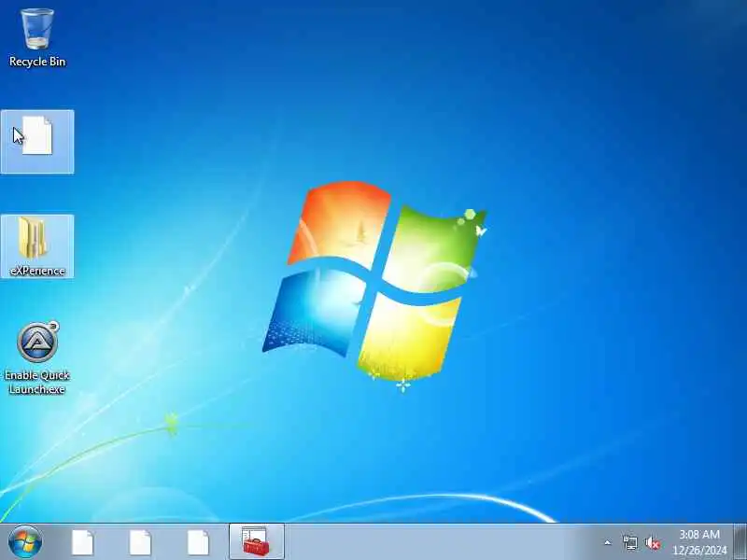Select the Recycle Bin desktop icon
This screenshot has width=747, height=560.
coord(37,38)
